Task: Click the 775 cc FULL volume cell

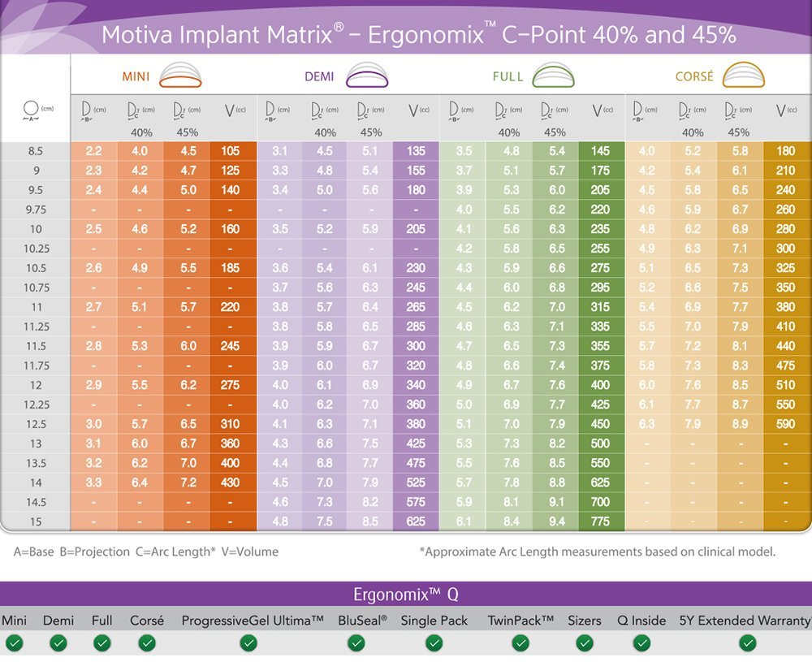Action: click(602, 521)
